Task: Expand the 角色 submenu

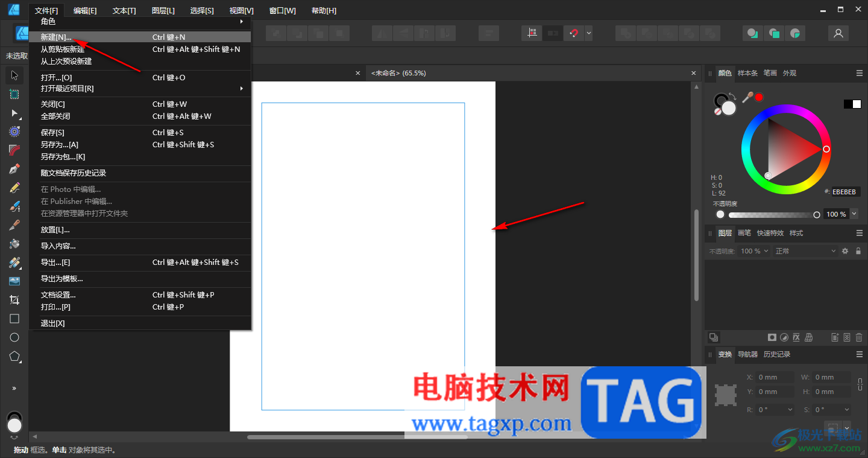Action: click(140, 21)
